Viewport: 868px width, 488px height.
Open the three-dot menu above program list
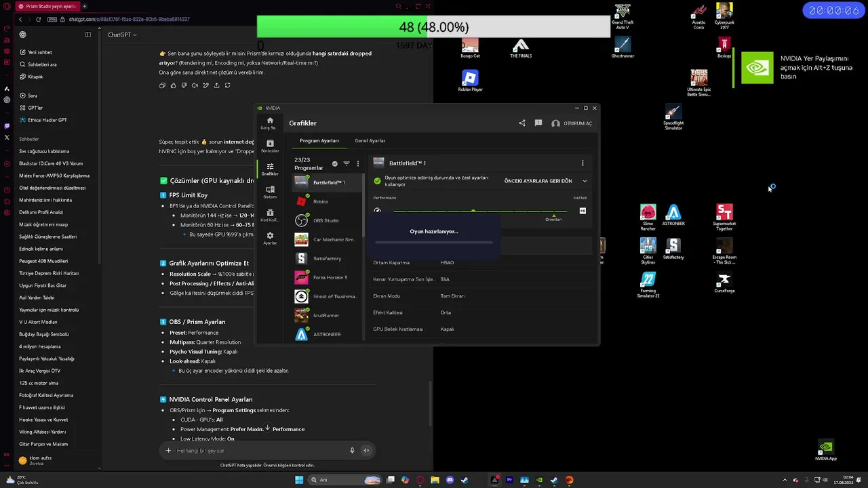(x=358, y=163)
